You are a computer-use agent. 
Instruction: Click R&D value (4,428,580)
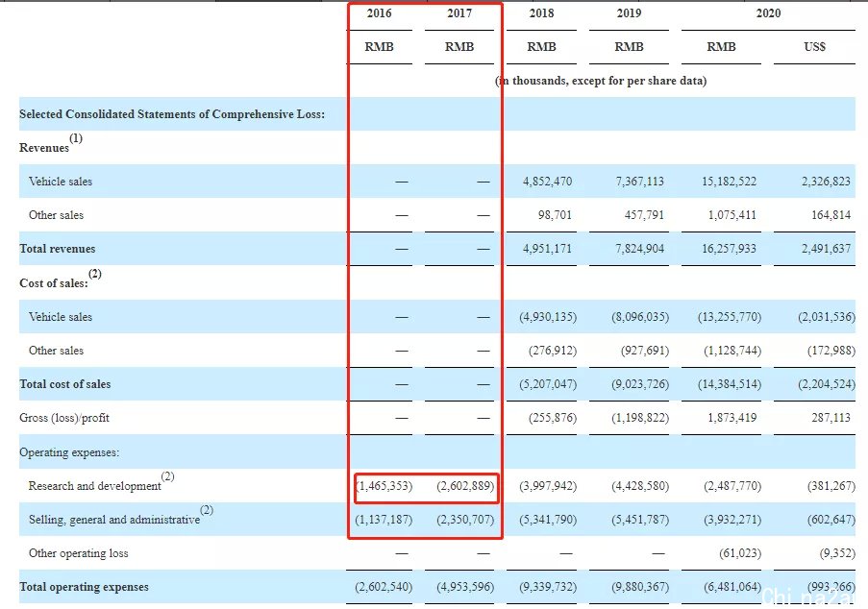coord(640,486)
